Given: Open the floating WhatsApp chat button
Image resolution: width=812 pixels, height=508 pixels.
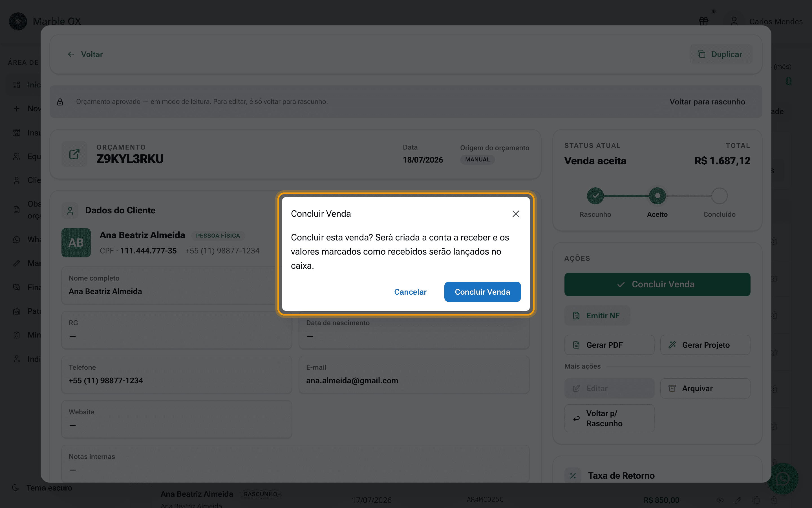Looking at the screenshot, I should point(782,478).
